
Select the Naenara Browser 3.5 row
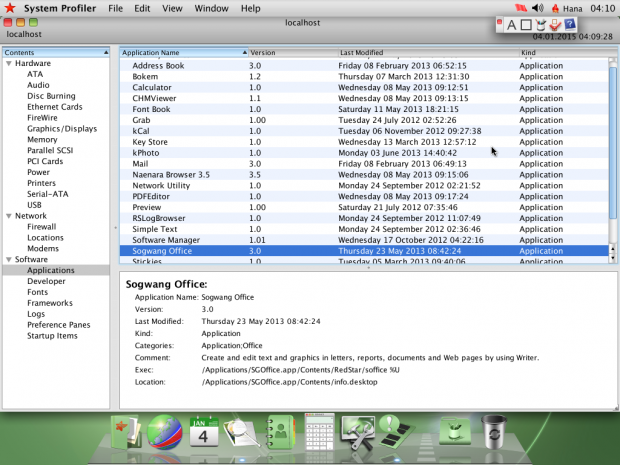pos(364,175)
